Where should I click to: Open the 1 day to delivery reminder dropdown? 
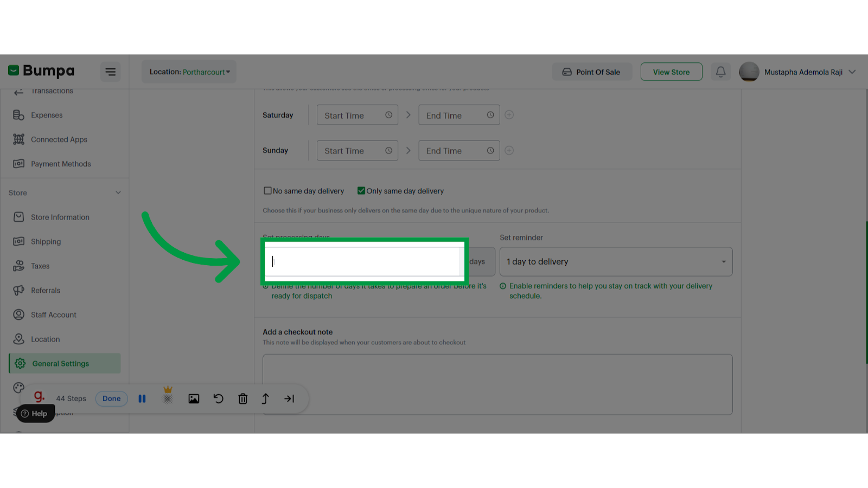pyautogui.click(x=616, y=261)
